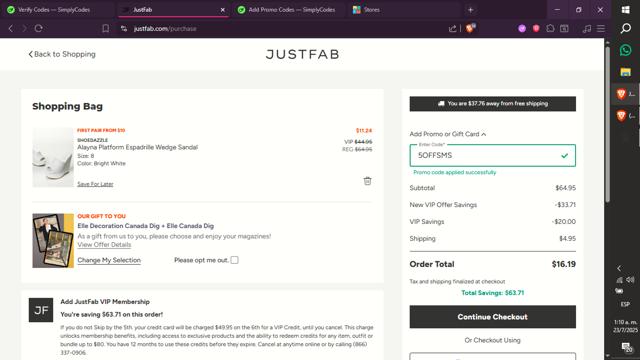Click Change My Selection link
640x360 pixels.
(109, 260)
